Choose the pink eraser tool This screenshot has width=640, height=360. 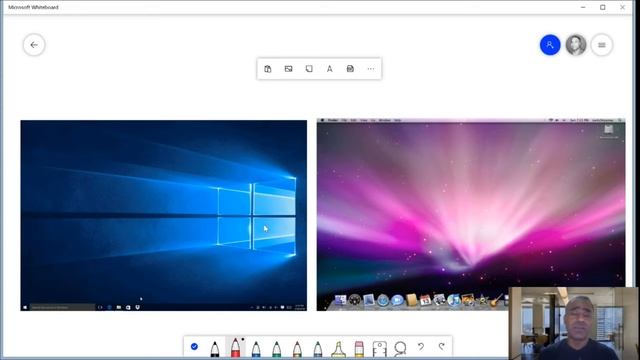359,349
